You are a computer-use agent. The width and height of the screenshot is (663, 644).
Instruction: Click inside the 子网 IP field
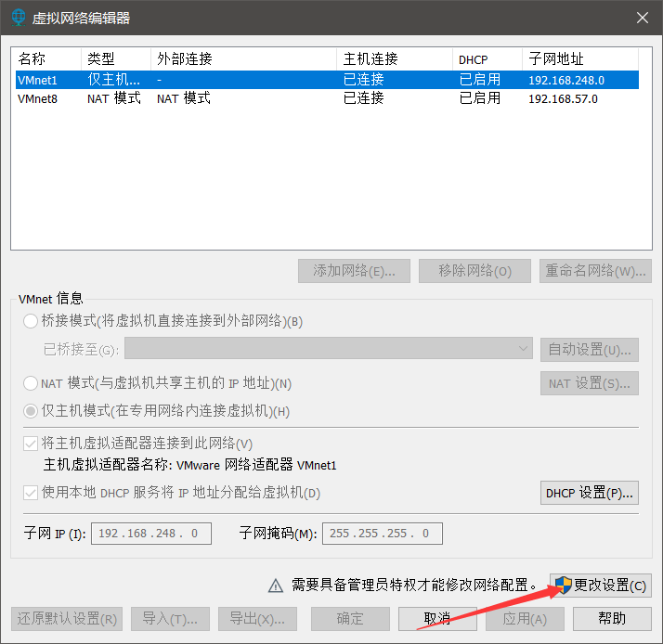tap(151, 534)
